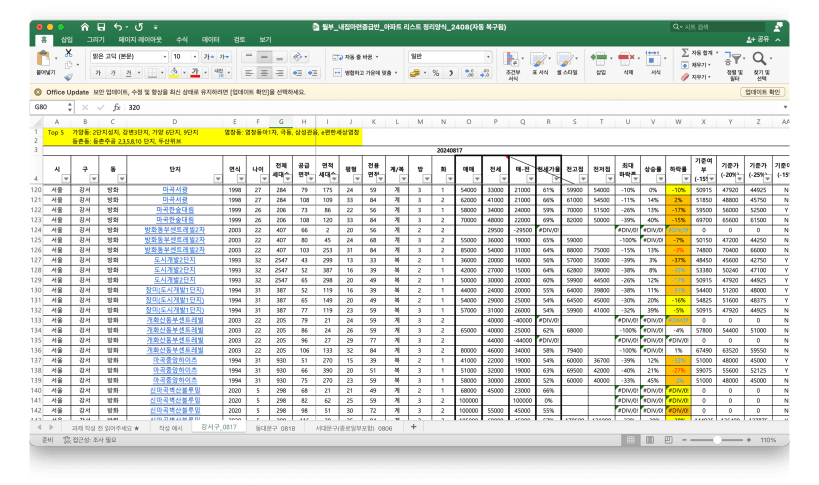Increase font size with 가▲ button

pyautogui.click(x=208, y=56)
